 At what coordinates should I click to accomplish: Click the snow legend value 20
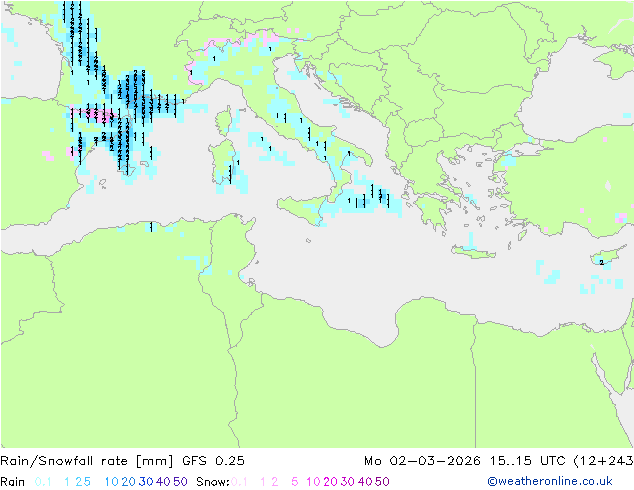(x=330, y=482)
